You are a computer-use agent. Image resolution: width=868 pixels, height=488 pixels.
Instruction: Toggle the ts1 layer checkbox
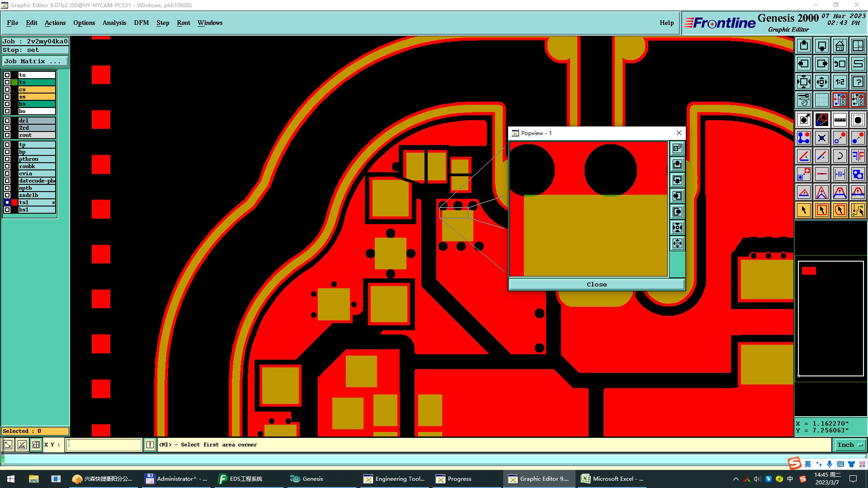[x=7, y=202]
